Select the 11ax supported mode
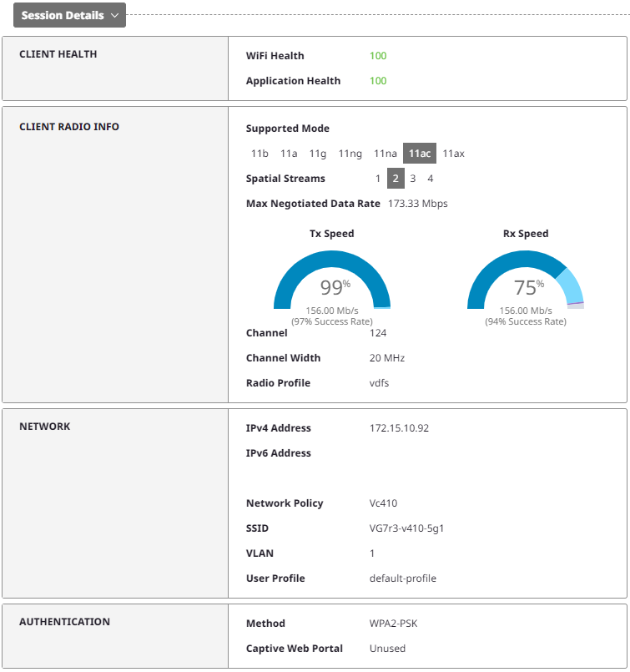The image size is (630, 672). coord(453,154)
